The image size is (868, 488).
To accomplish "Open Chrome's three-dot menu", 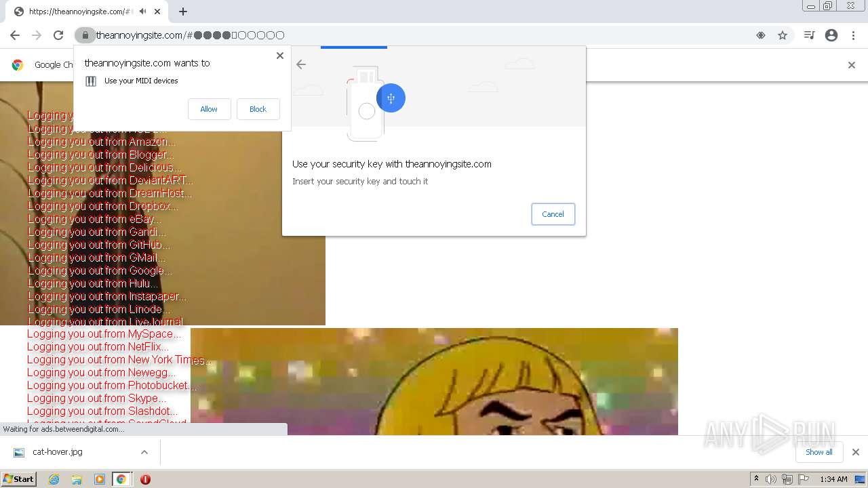I will pos(853,35).
